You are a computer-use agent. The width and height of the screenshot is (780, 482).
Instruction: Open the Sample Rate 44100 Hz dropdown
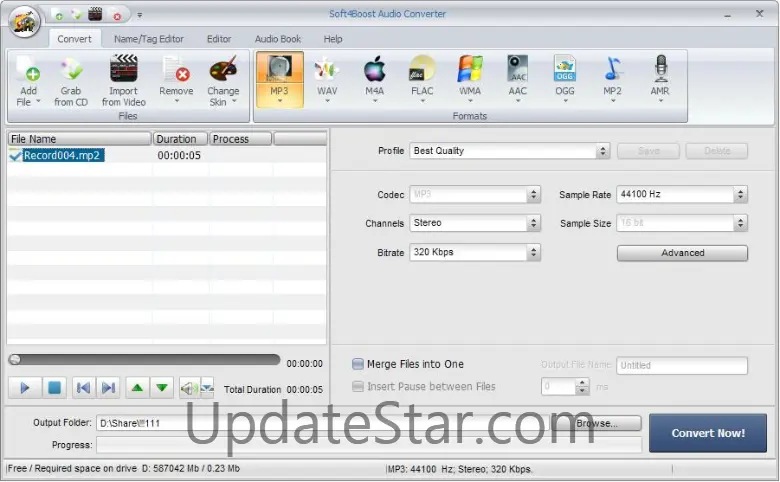coord(682,195)
